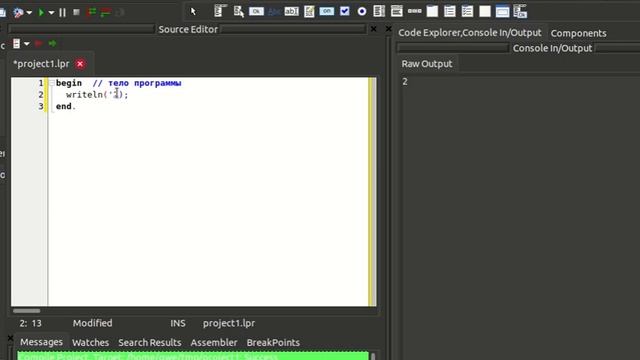Pick the TRadioButton component icon

coord(362,11)
